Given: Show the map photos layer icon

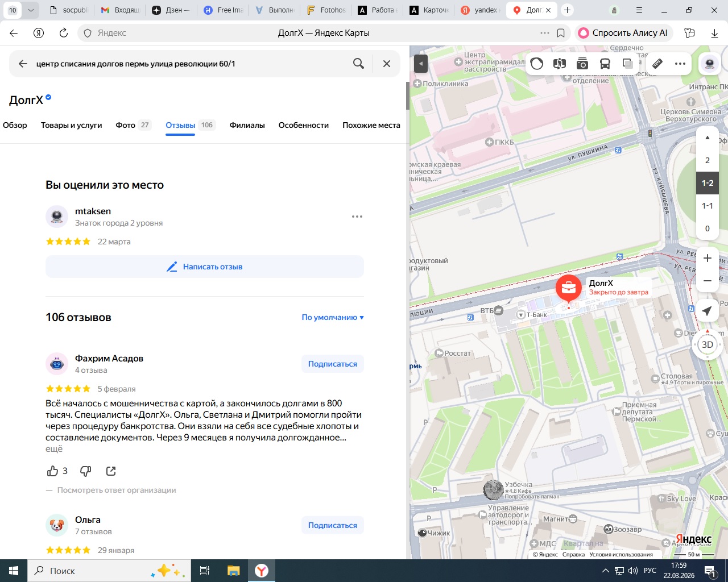Looking at the screenshot, I should (582, 64).
